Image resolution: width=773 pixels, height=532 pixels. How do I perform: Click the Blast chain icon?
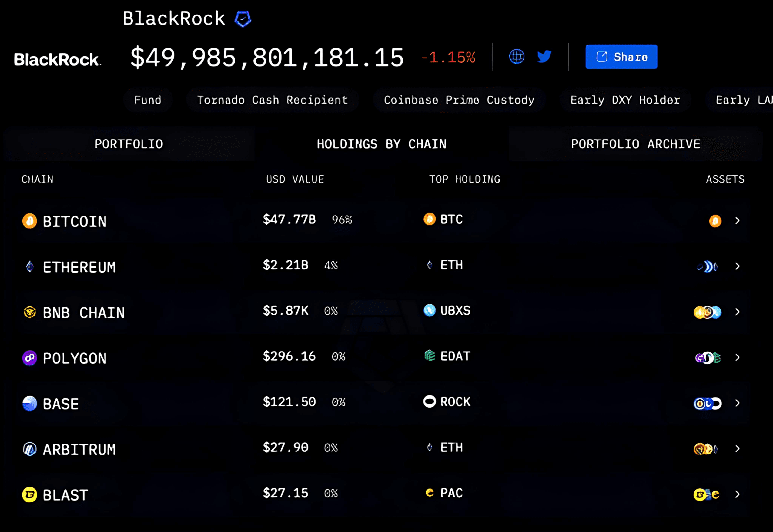point(29,495)
